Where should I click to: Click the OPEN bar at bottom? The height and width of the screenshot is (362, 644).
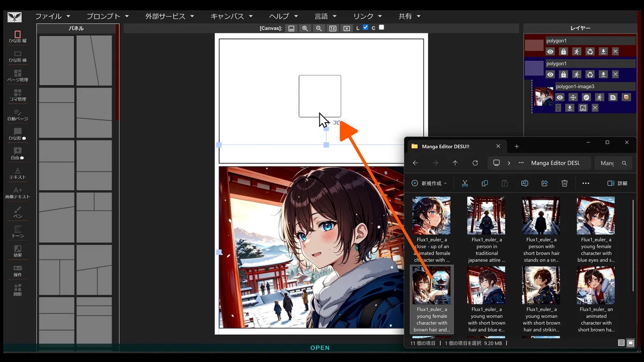pyautogui.click(x=320, y=348)
